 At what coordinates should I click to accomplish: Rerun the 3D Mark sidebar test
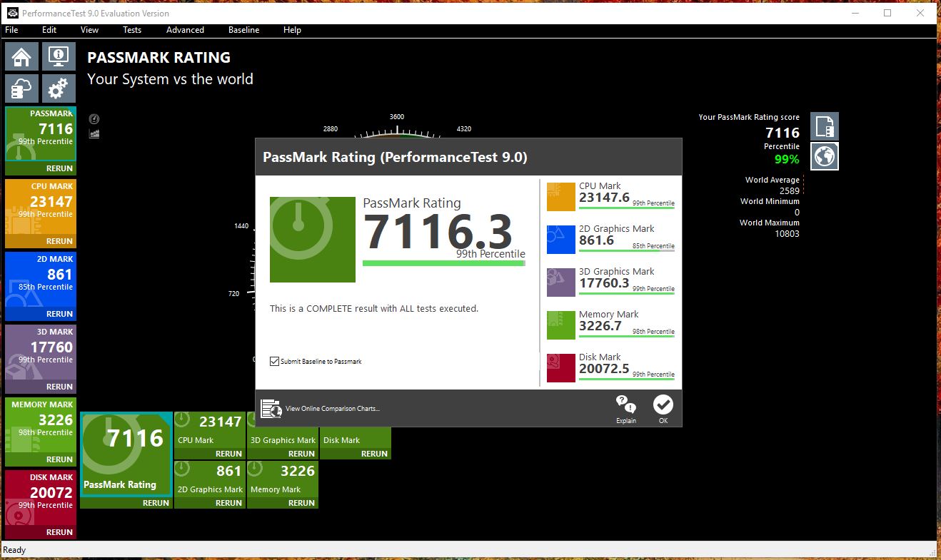[x=59, y=387]
